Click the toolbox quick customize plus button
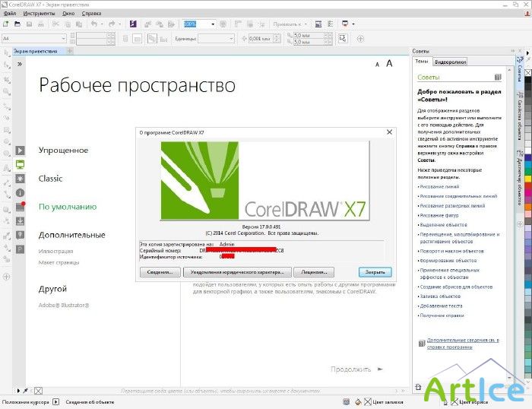The image size is (532, 409). [x=6, y=277]
